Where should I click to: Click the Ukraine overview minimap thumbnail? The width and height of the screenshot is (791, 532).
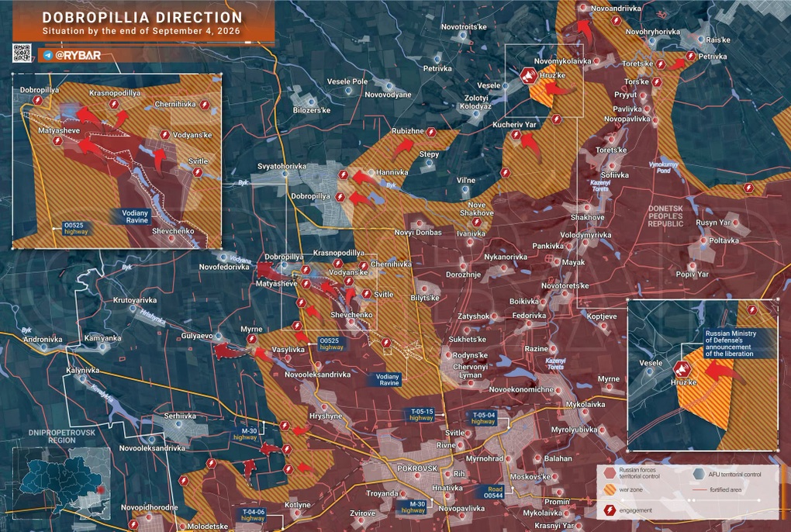61,483
